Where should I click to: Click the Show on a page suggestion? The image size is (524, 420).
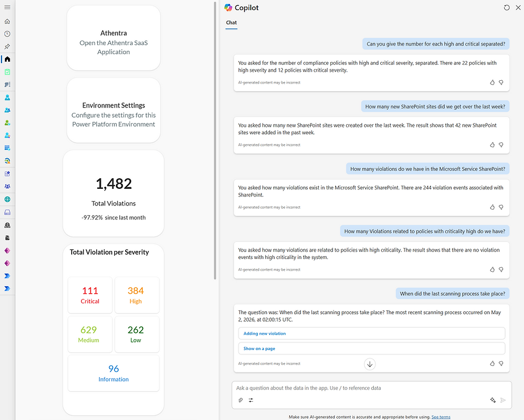372,348
